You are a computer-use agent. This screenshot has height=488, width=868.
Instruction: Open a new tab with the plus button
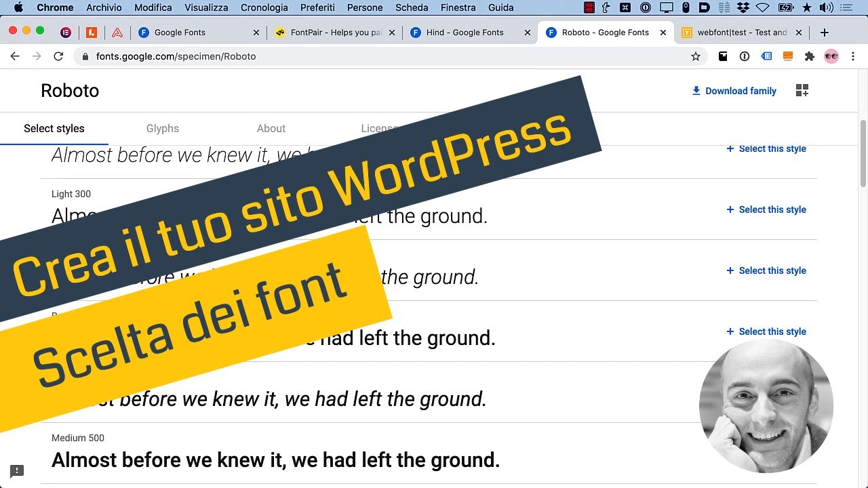tap(825, 33)
